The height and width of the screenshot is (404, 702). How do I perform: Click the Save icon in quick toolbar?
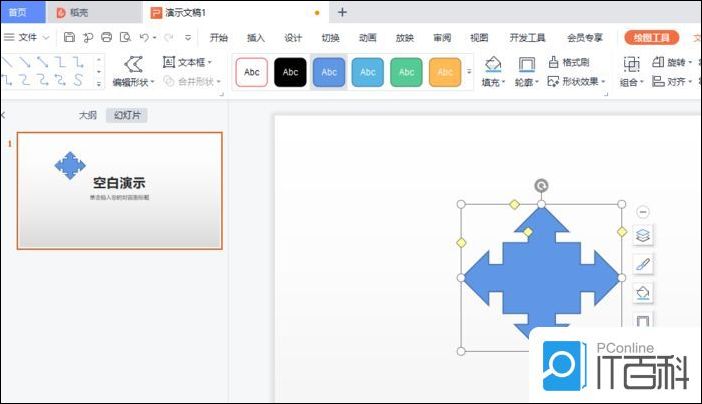[69, 37]
